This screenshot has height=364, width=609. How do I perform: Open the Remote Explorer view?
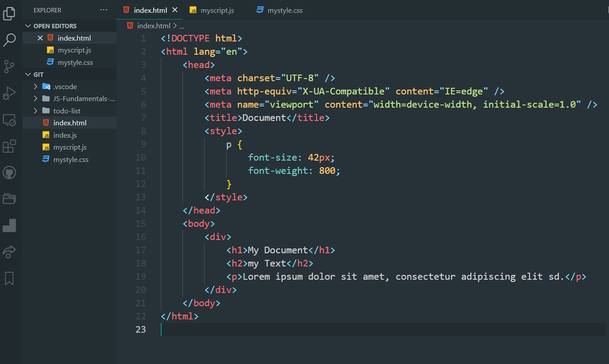click(x=9, y=120)
